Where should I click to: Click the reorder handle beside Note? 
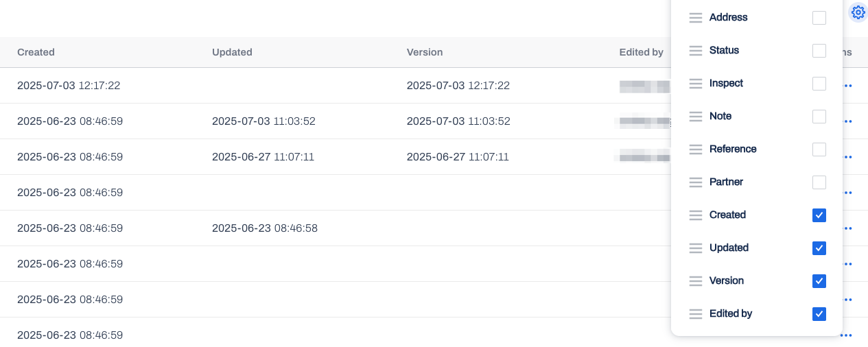[x=696, y=117]
